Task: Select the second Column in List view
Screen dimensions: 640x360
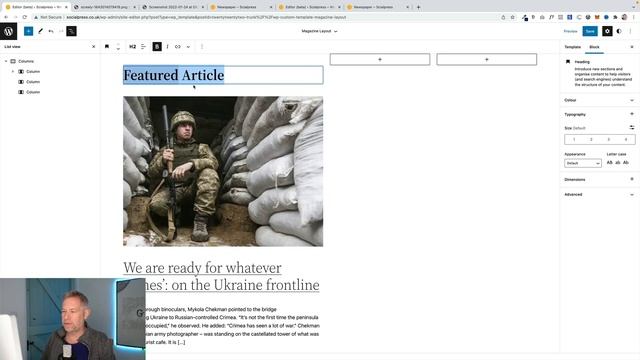Action: 33,82
